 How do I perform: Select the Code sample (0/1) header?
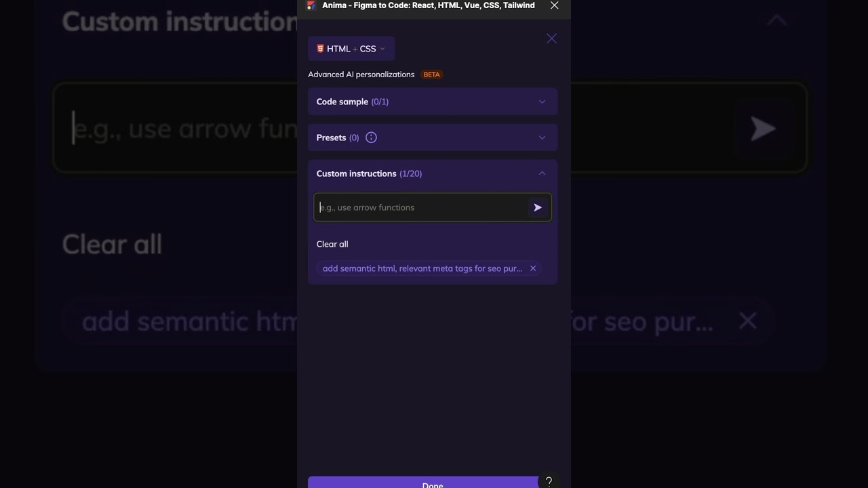coord(353,102)
